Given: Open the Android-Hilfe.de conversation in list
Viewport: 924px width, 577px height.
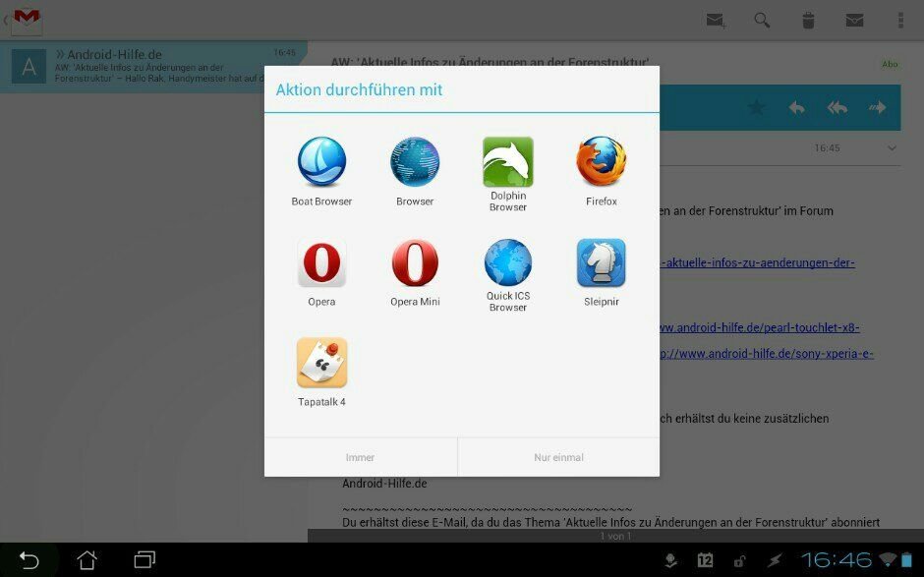Looking at the screenshot, I should pyautogui.click(x=153, y=67).
